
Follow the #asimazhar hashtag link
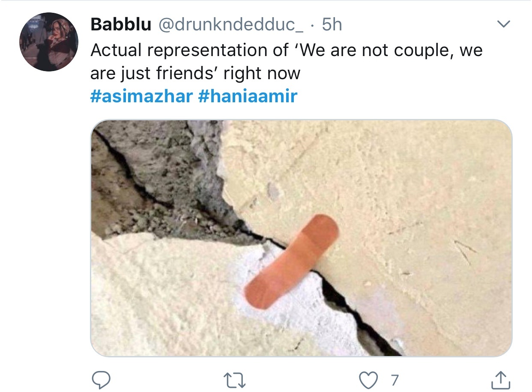point(141,96)
